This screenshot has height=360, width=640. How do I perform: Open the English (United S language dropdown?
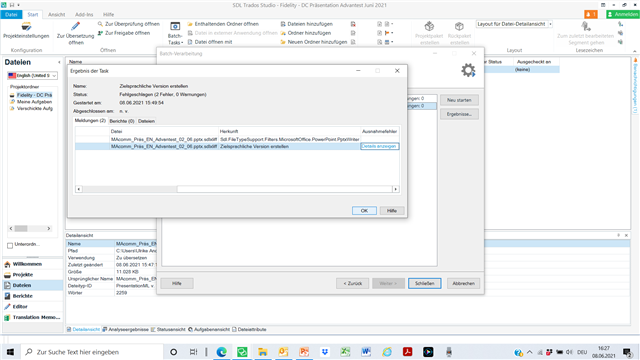(32, 76)
